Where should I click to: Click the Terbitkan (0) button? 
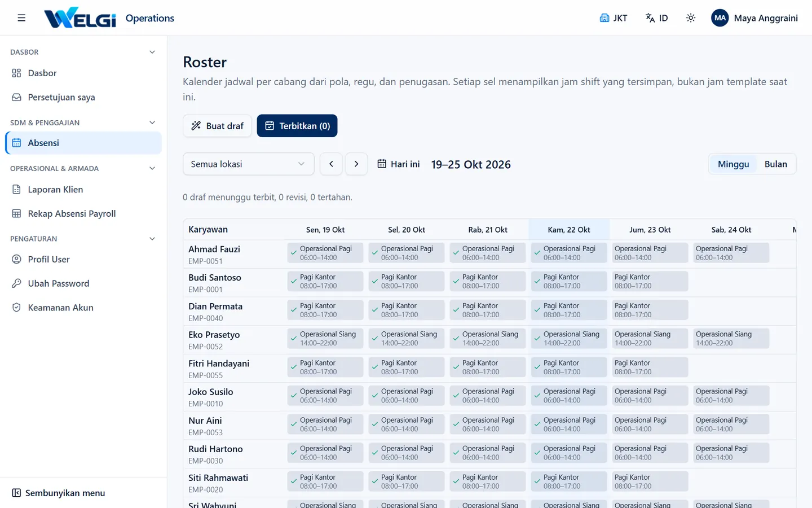tap(297, 126)
